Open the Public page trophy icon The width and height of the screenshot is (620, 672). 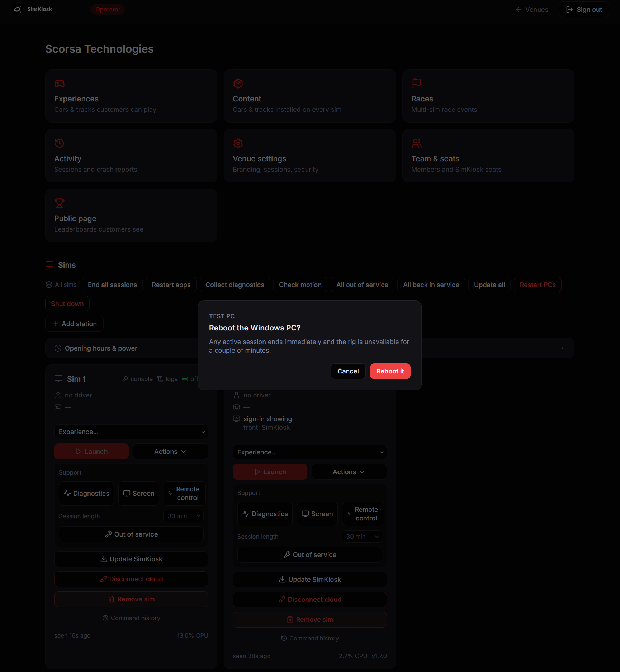pos(60,203)
